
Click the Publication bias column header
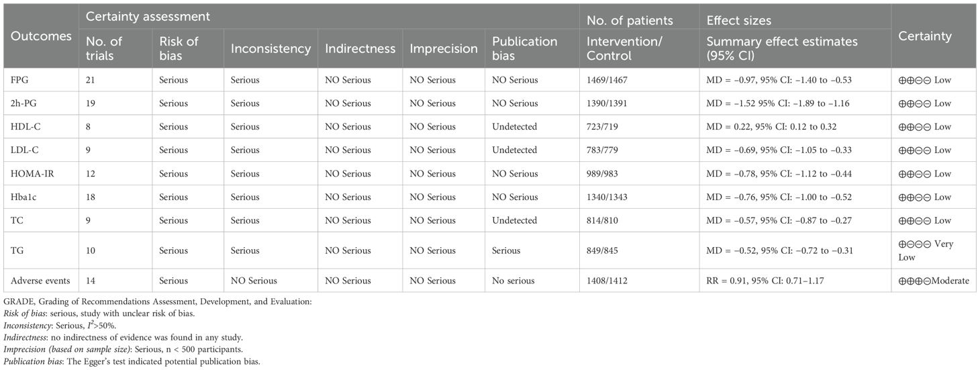point(524,48)
